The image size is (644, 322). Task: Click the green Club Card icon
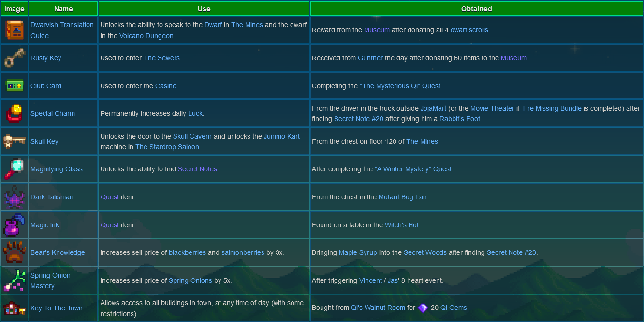click(x=15, y=86)
